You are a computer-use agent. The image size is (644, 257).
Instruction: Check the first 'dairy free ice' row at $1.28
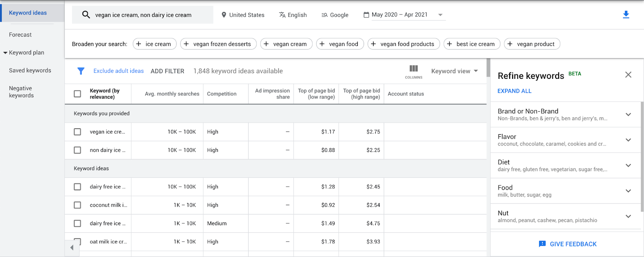[x=77, y=187]
